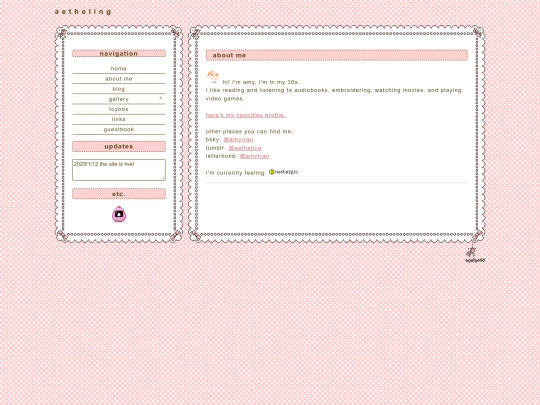The image size is (540, 405).
Task: Open the home navigation link
Action: pyautogui.click(x=118, y=69)
